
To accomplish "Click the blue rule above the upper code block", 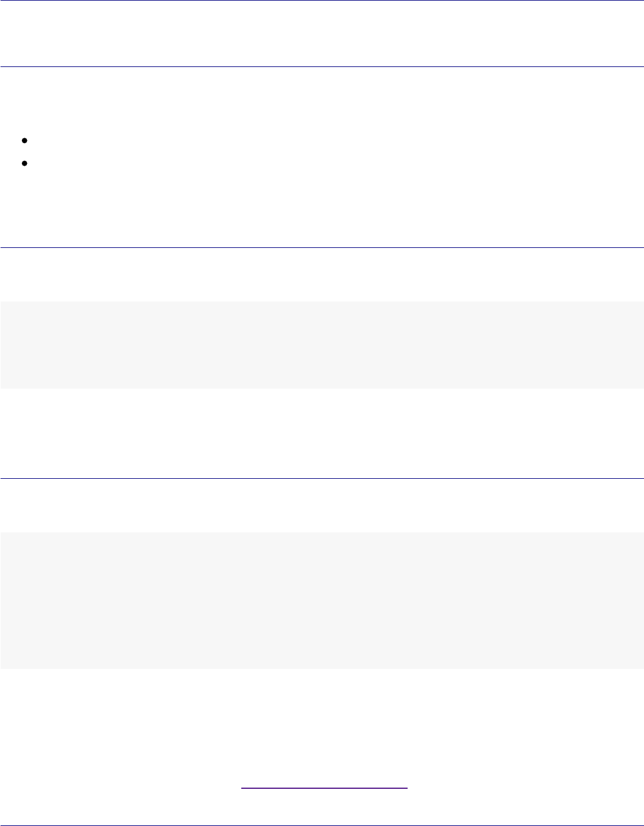I will tap(322, 247).
